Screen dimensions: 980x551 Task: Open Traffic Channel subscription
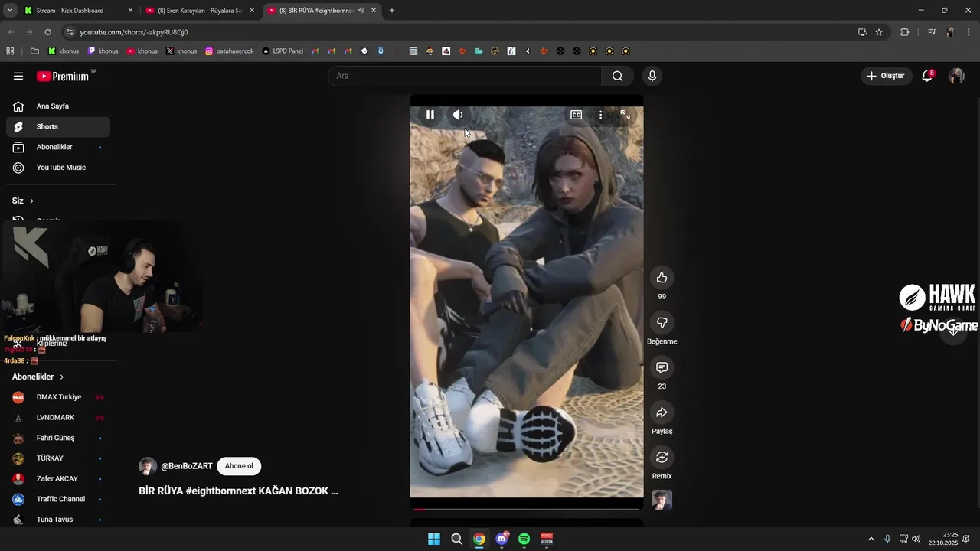click(x=58, y=499)
